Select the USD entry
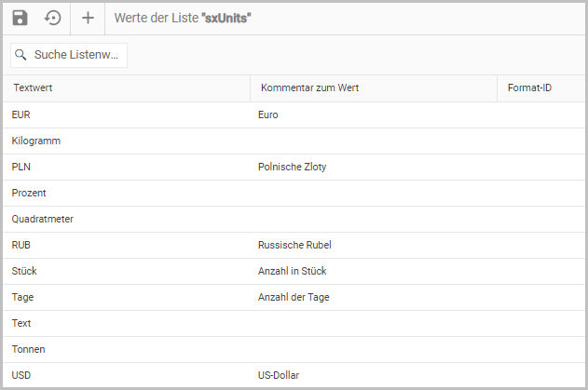Viewport: 588px width, 390px height. point(21,375)
